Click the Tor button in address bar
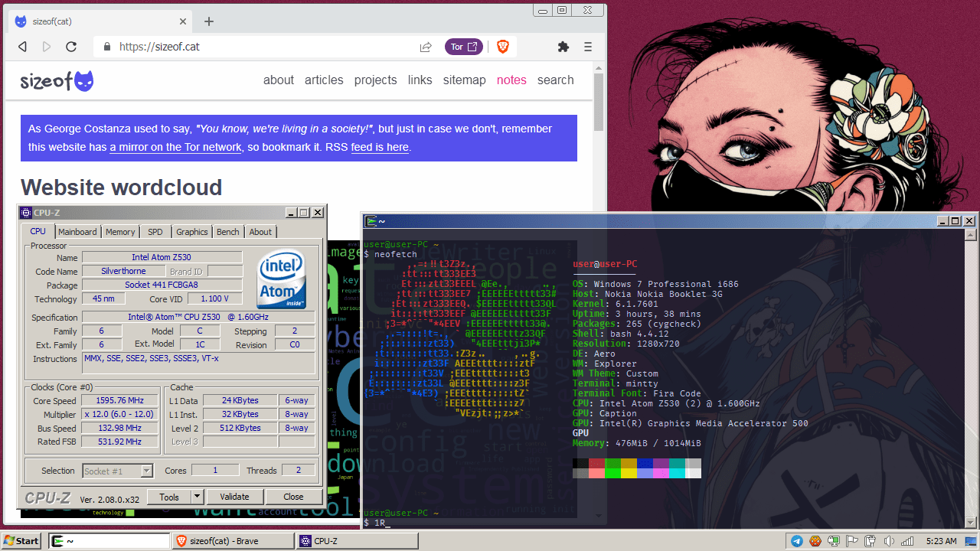The height and width of the screenshot is (551, 980). [x=463, y=47]
